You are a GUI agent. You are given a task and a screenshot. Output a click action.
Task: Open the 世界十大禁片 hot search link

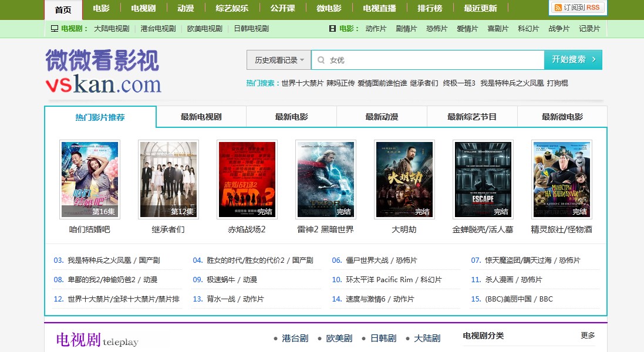[301, 82]
